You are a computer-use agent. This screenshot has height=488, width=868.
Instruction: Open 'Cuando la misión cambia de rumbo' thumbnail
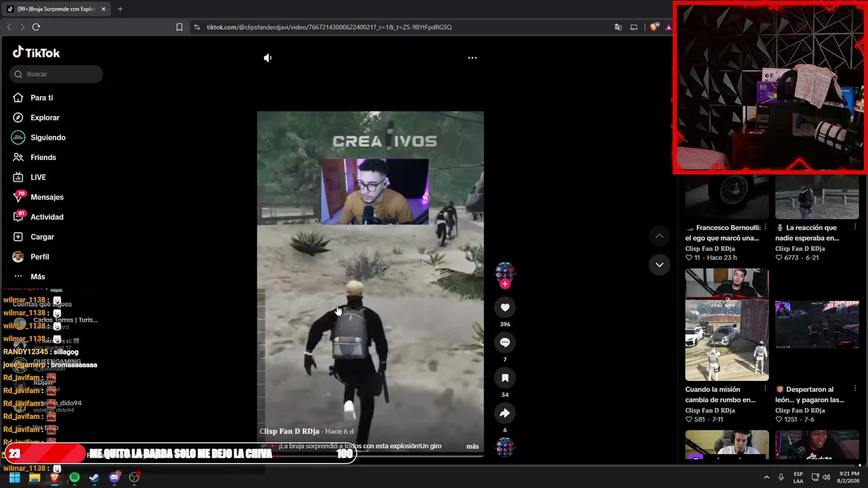[727, 325]
